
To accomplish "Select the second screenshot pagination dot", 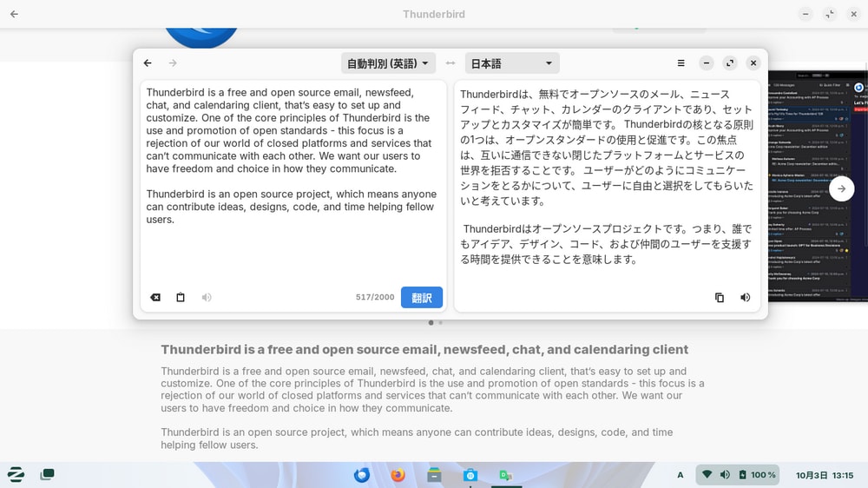I will coord(441,323).
